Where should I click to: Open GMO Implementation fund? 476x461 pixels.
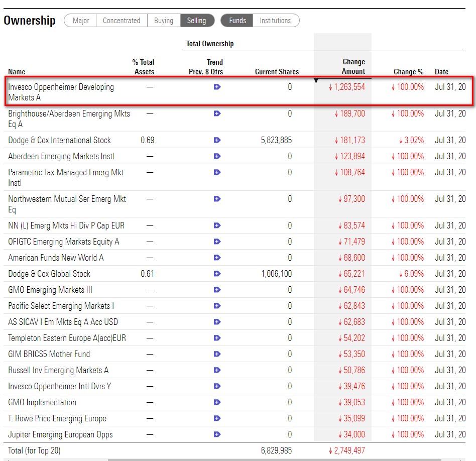(x=42, y=403)
